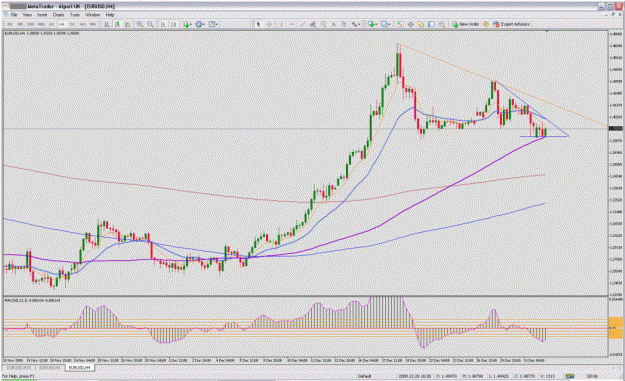Open the Charts menu
The height and width of the screenshot is (381, 625).
[58, 15]
